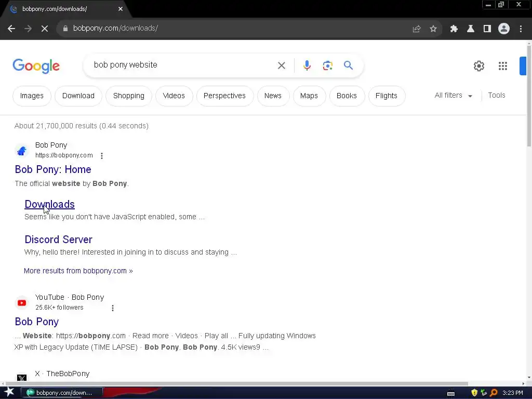Click the X favicon beside TheBobPony
The image size is (532, 399).
(x=22, y=377)
